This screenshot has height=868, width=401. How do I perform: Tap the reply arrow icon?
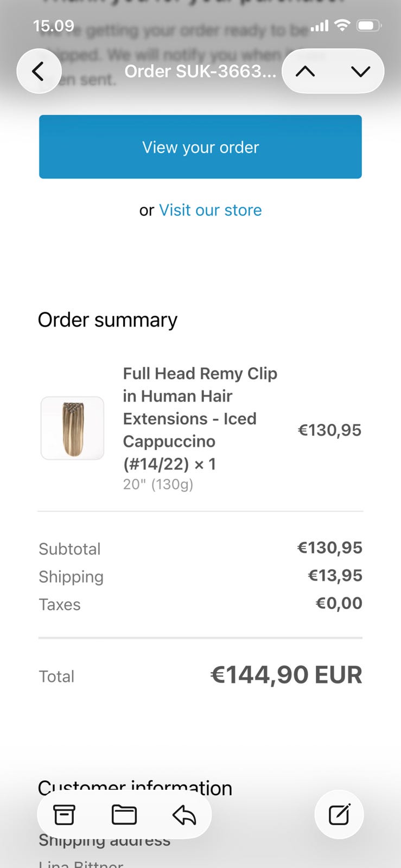click(184, 814)
